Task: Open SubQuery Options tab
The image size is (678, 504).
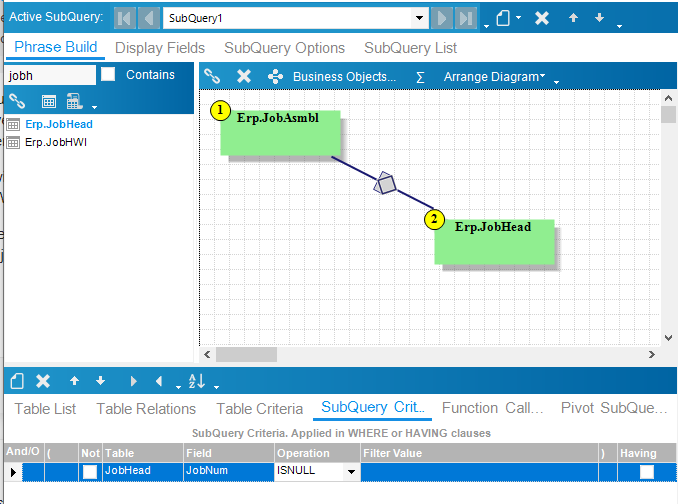Action: [x=285, y=48]
